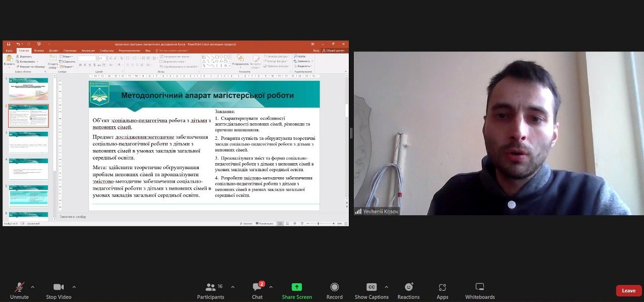Open Reactions emoji menu
Screen dimensions: 644x302
tap(408, 287)
